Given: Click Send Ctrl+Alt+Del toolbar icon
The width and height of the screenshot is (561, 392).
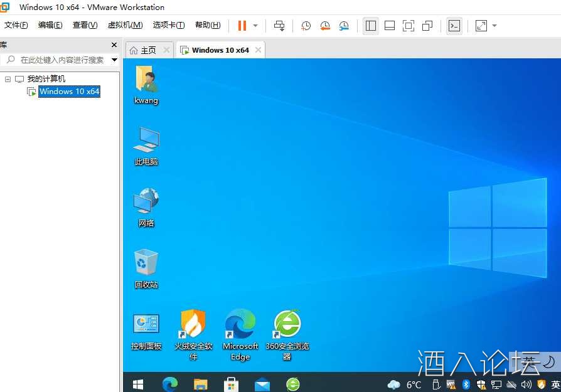Looking at the screenshot, I should tap(279, 26).
